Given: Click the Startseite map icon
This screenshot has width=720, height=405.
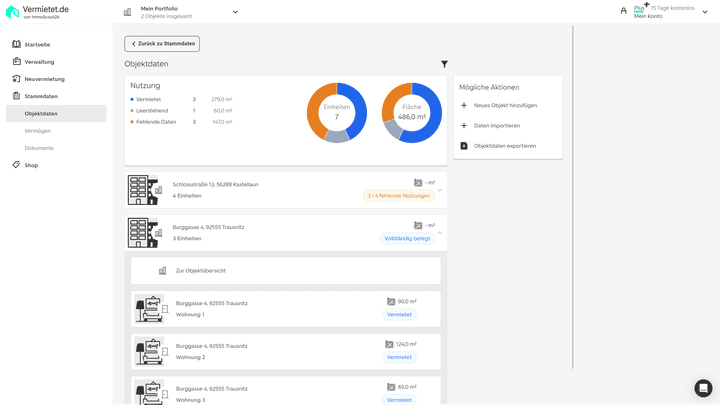Looking at the screenshot, I should point(17,44).
